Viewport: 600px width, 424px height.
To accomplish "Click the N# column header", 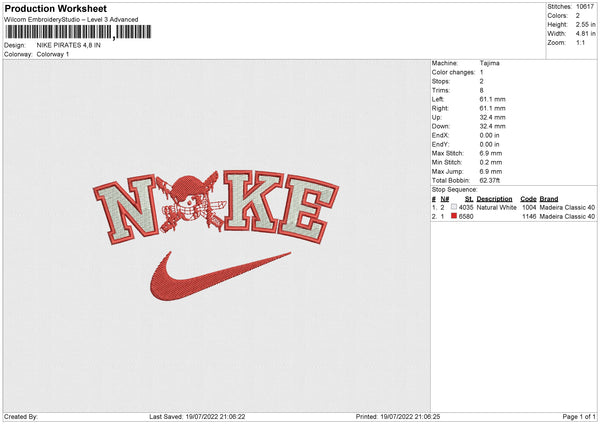I will pyautogui.click(x=445, y=199).
